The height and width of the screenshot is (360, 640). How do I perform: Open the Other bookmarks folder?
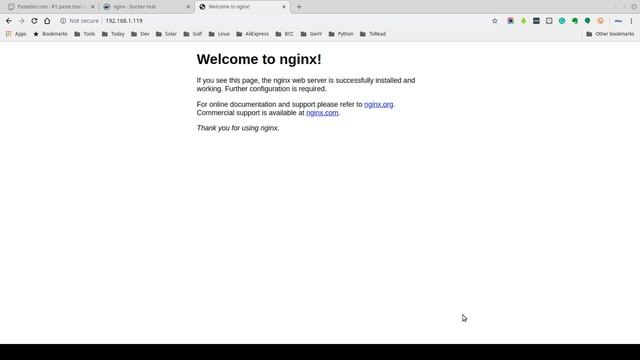(610, 34)
